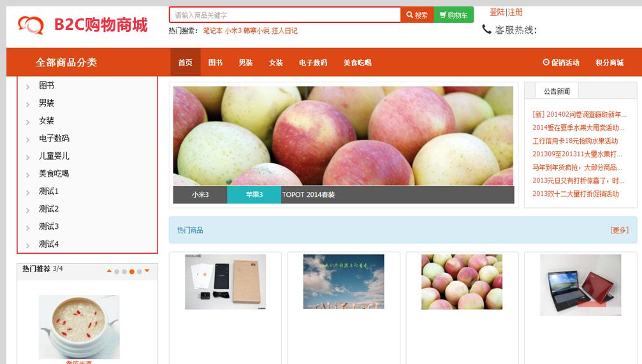Open the 图书 navigation tab
The height and width of the screenshot is (364, 642).
[215, 62]
